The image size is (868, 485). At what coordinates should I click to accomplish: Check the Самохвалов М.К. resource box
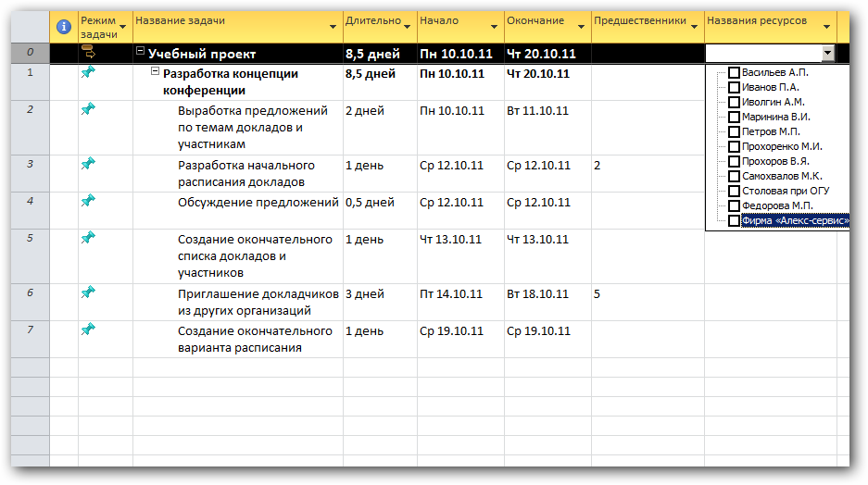[734, 177]
